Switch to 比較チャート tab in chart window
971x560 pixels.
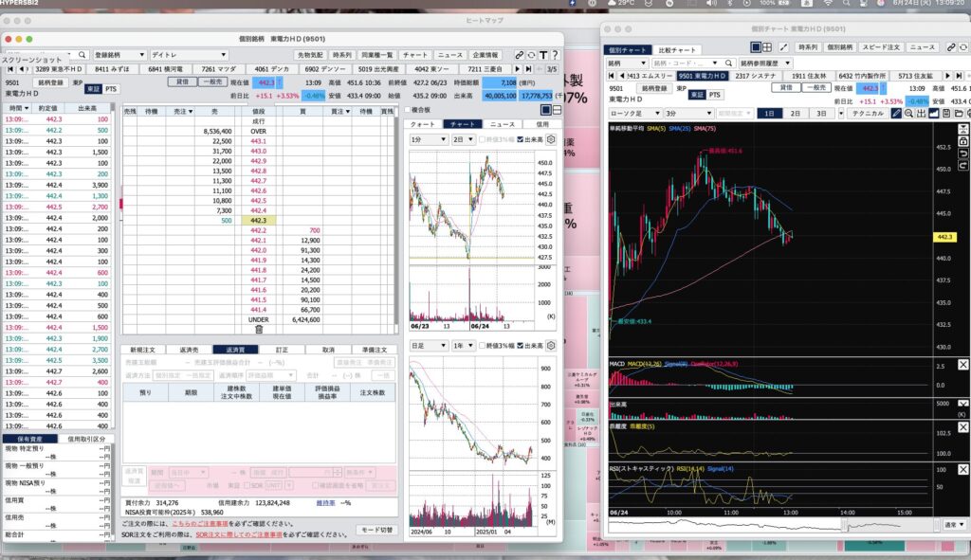pos(676,49)
